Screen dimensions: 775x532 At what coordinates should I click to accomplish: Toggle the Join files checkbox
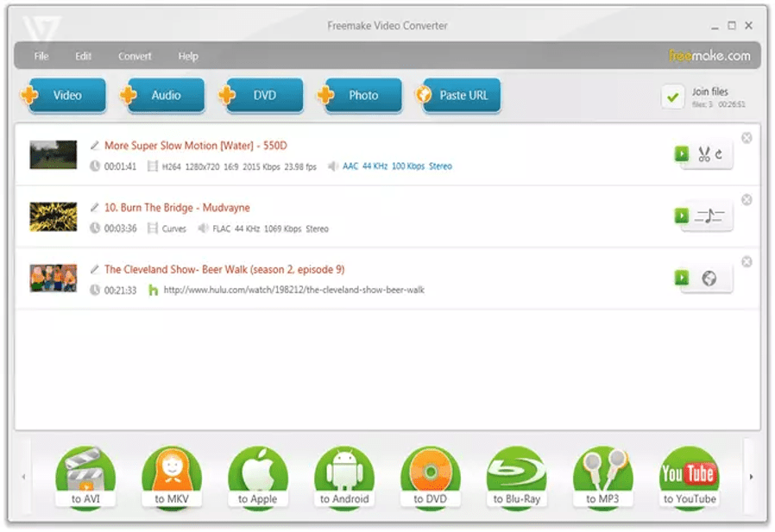click(x=672, y=97)
